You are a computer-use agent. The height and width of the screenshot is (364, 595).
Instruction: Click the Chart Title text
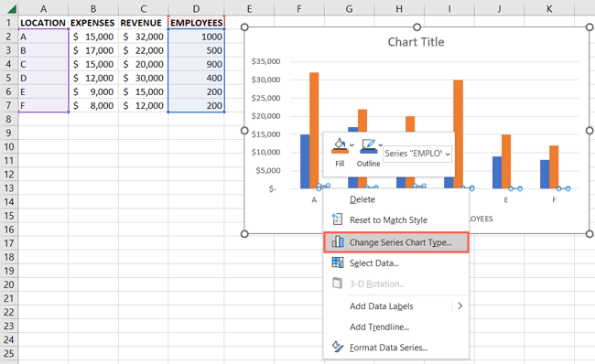point(416,42)
